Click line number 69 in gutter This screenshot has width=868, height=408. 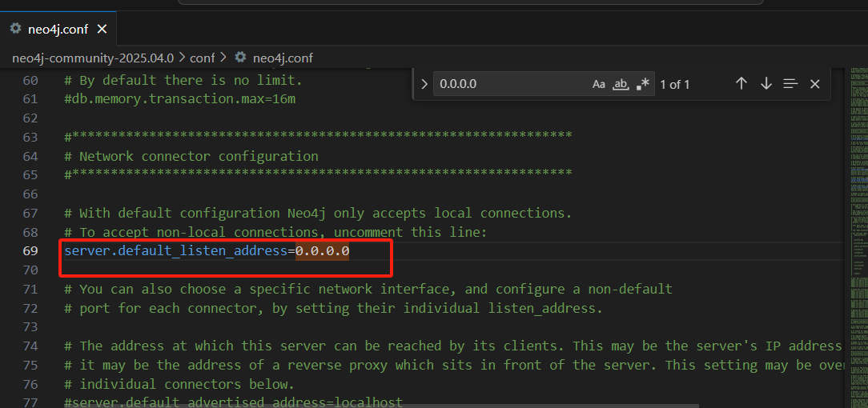[x=30, y=251]
